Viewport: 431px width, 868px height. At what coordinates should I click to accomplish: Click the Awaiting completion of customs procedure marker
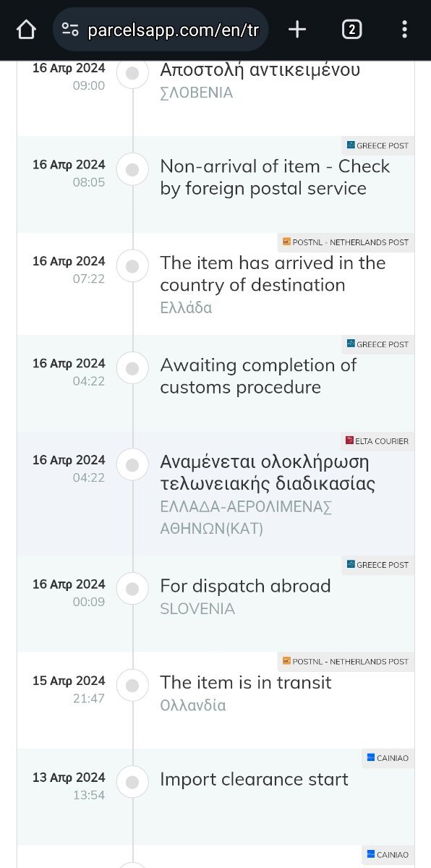pos(132,369)
